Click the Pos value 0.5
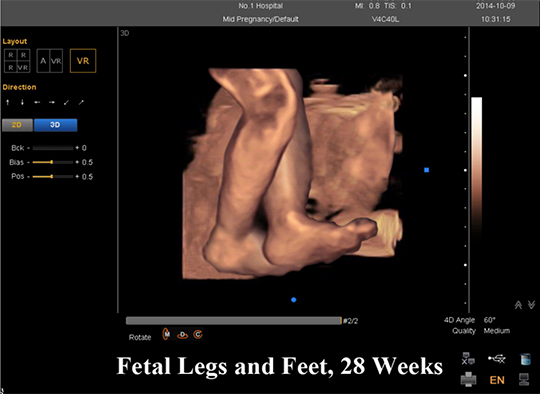 [87, 177]
